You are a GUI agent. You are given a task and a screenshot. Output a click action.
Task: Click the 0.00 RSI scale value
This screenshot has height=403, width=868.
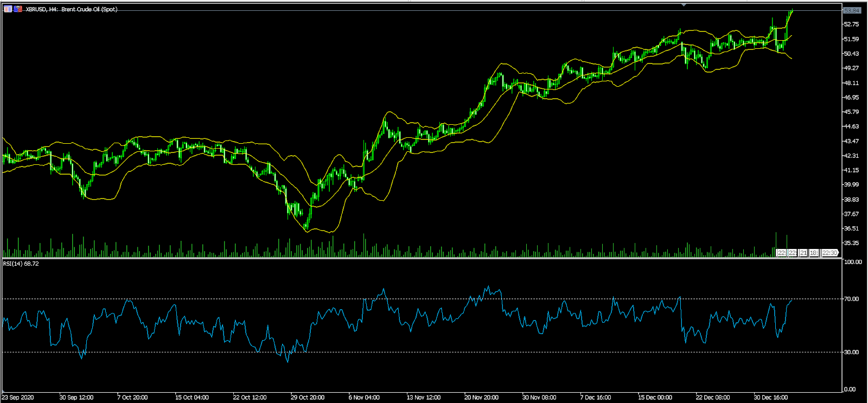click(x=850, y=389)
